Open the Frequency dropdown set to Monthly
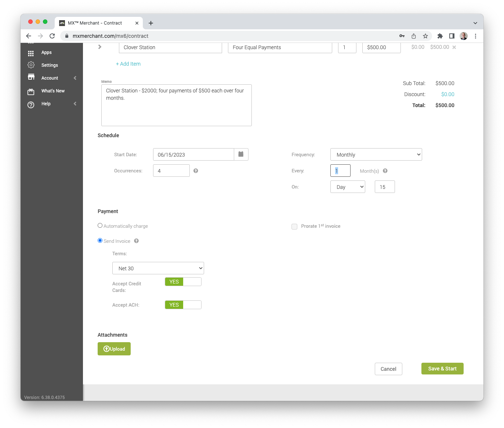 (x=376, y=154)
